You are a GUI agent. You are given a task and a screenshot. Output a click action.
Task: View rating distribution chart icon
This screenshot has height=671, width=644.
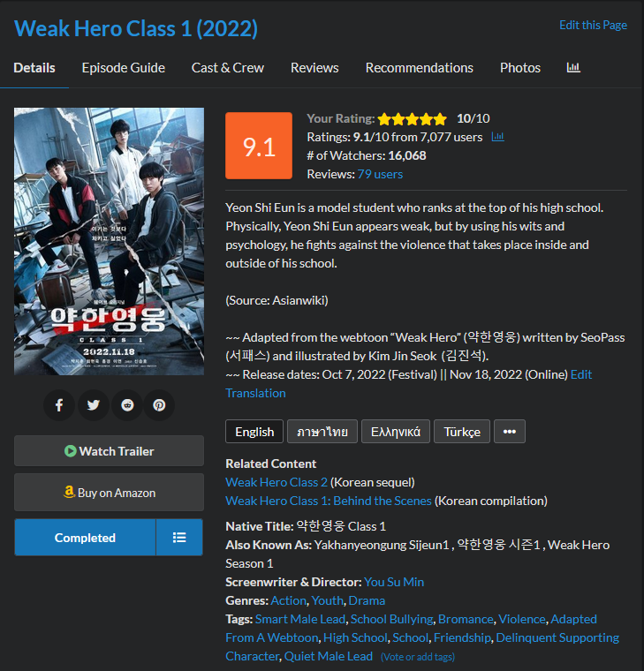(x=497, y=137)
